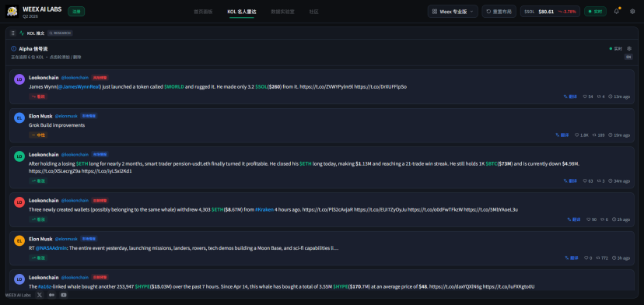This screenshot has height=305, width=644.
Task: Open the https://t.co/daxYQXlN6g link
Action: tap(456, 286)
